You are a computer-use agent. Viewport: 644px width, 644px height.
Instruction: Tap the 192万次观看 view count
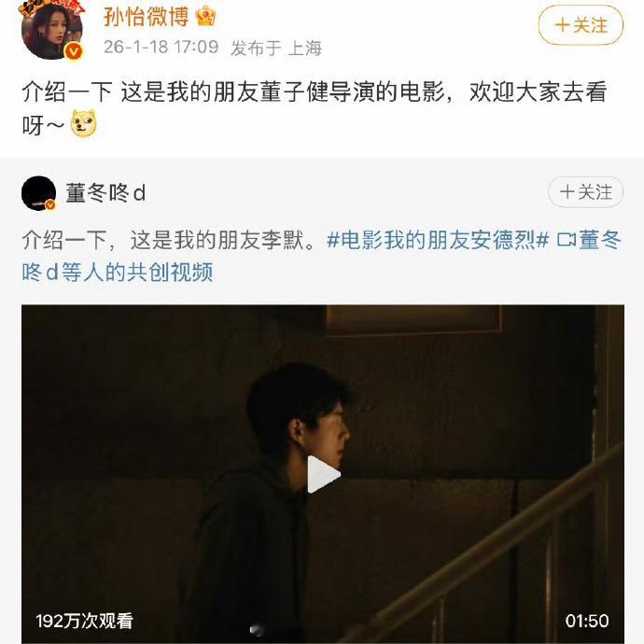point(85,621)
